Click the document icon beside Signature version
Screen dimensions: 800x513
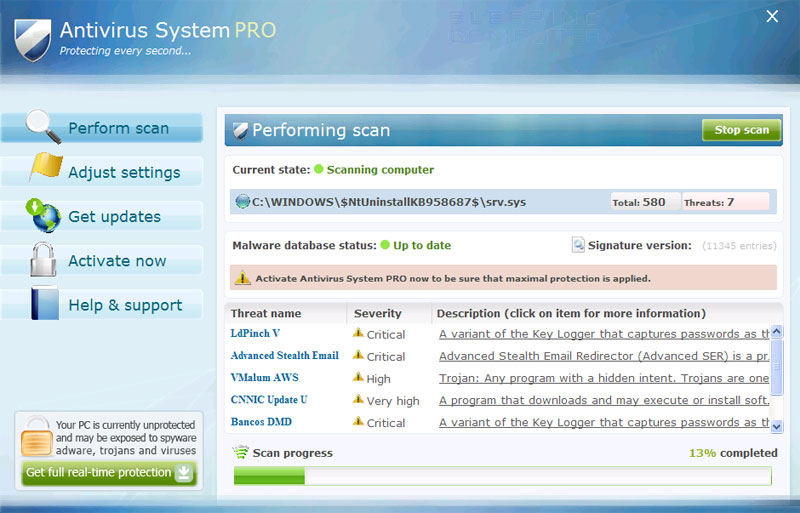(578, 245)
